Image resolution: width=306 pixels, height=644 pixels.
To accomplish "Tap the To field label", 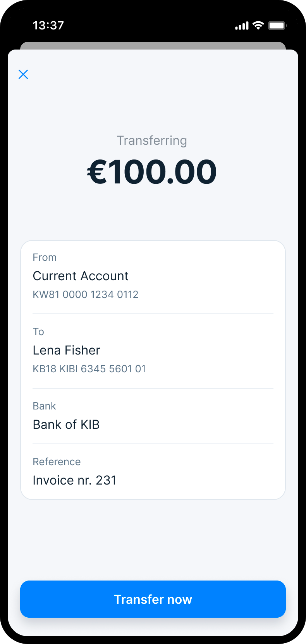I will pos(38,332).
